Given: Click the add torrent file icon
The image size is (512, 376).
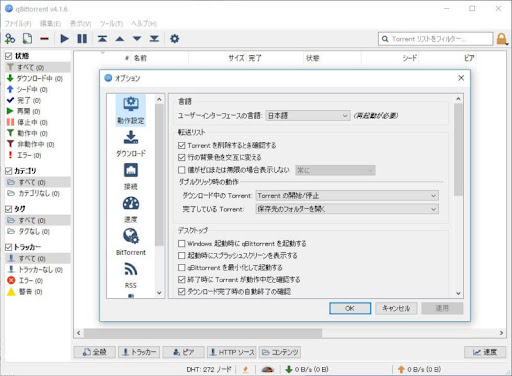Looking at the screenshot, I should tap(27, 39).
